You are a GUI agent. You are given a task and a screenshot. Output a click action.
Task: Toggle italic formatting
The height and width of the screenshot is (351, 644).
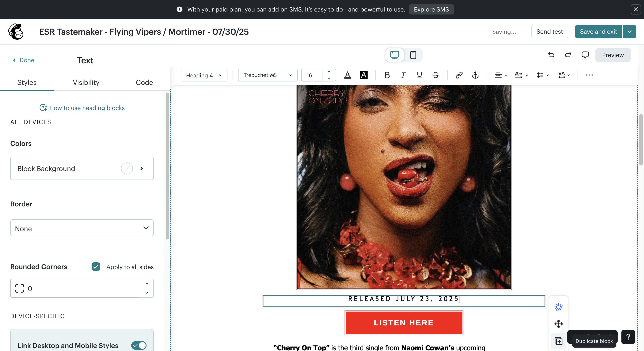tap(403, 75)
